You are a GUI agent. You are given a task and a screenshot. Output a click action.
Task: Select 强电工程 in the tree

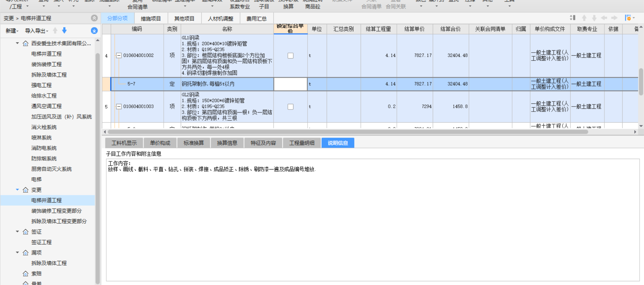(x=42, y=85)
